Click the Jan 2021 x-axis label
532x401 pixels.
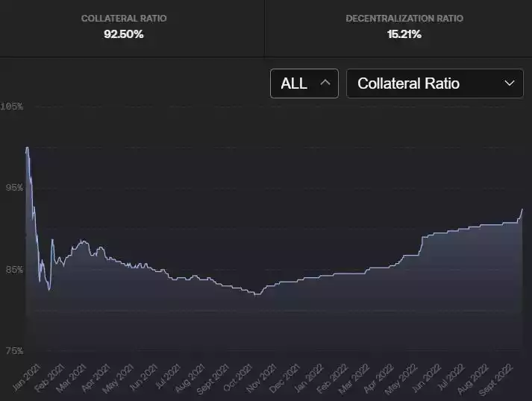26,377
